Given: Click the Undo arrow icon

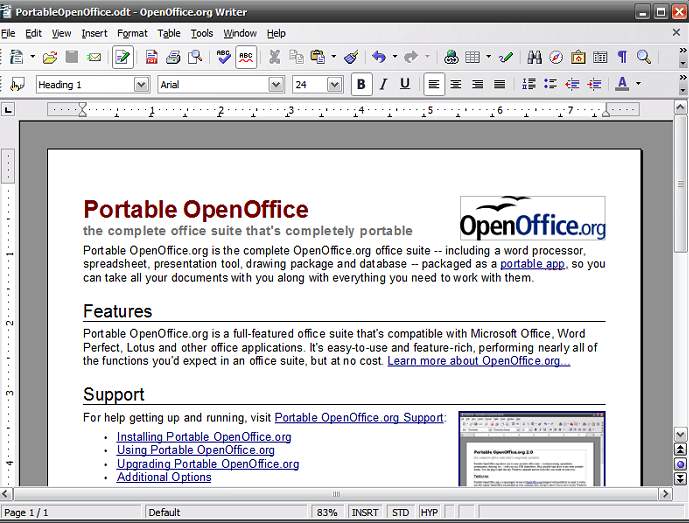Looking at the screenshot, I should coord(379,57).
